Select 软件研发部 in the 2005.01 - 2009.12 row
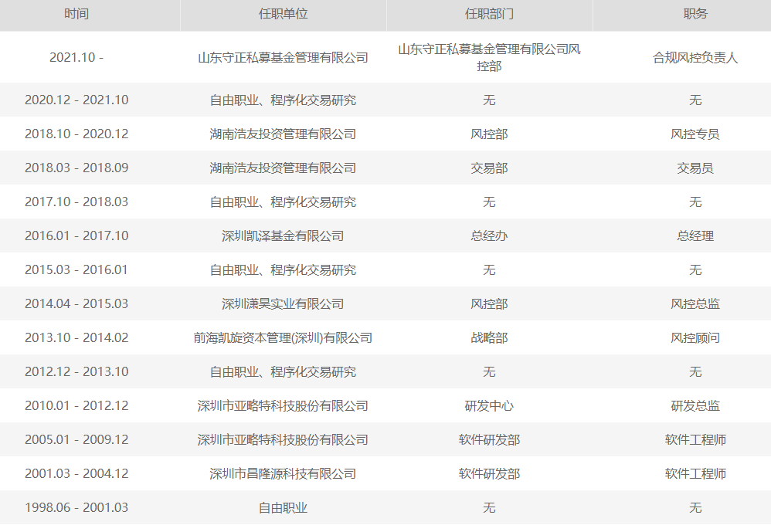The image size is (771, 532). click(489, 439)
